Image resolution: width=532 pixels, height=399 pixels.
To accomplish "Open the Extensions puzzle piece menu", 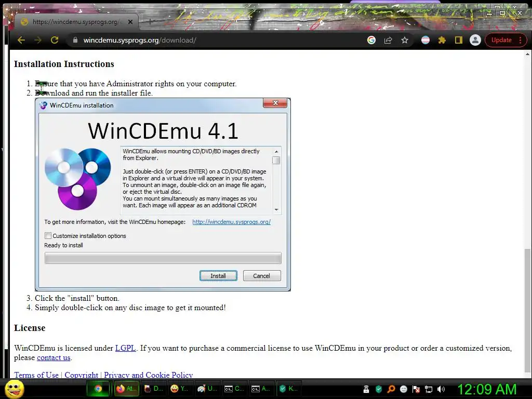I will [442, 40].
